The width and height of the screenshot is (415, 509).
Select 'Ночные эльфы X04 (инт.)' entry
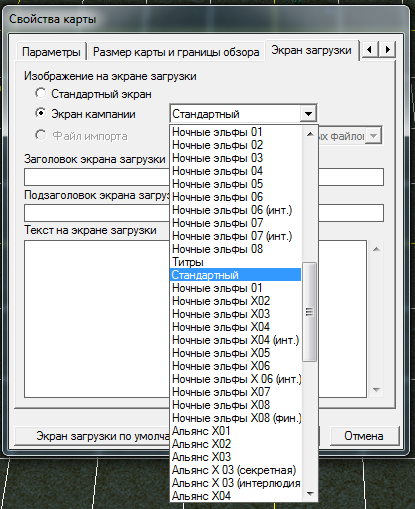click(236, 340)
